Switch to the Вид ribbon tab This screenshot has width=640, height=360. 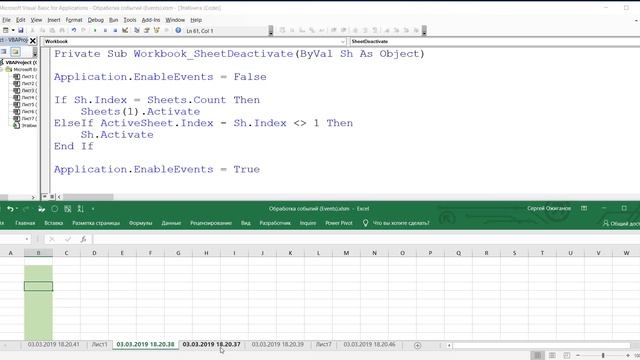pos(246,223)
